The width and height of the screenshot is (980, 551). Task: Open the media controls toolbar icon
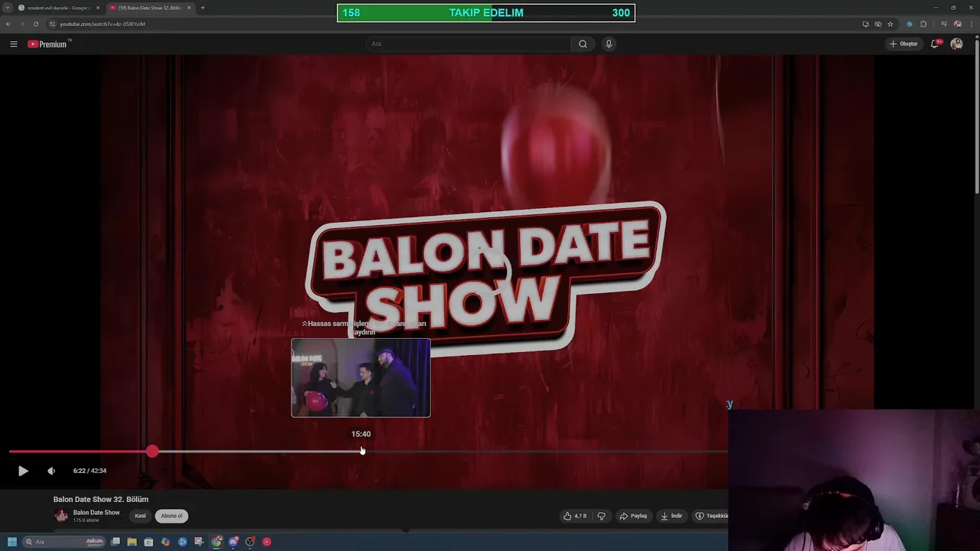click(x=944, y=24)
